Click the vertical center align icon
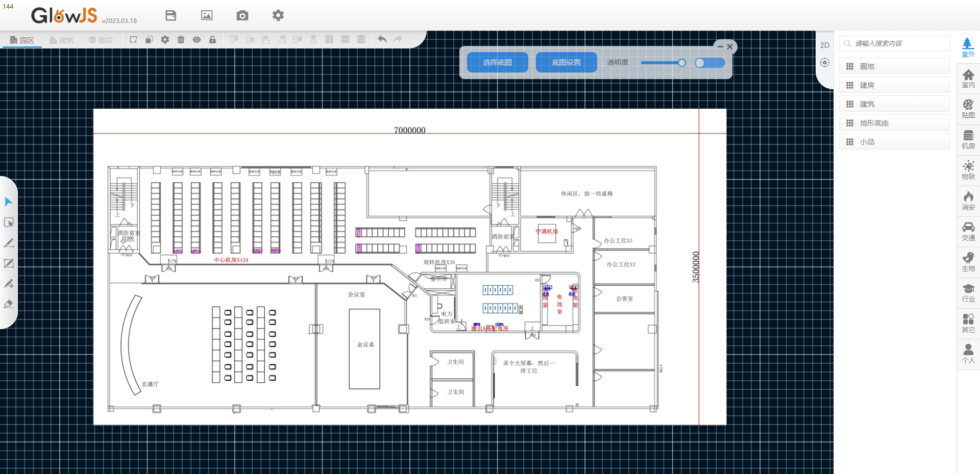Viewport: 980px width, 474px height. [313, 39]
